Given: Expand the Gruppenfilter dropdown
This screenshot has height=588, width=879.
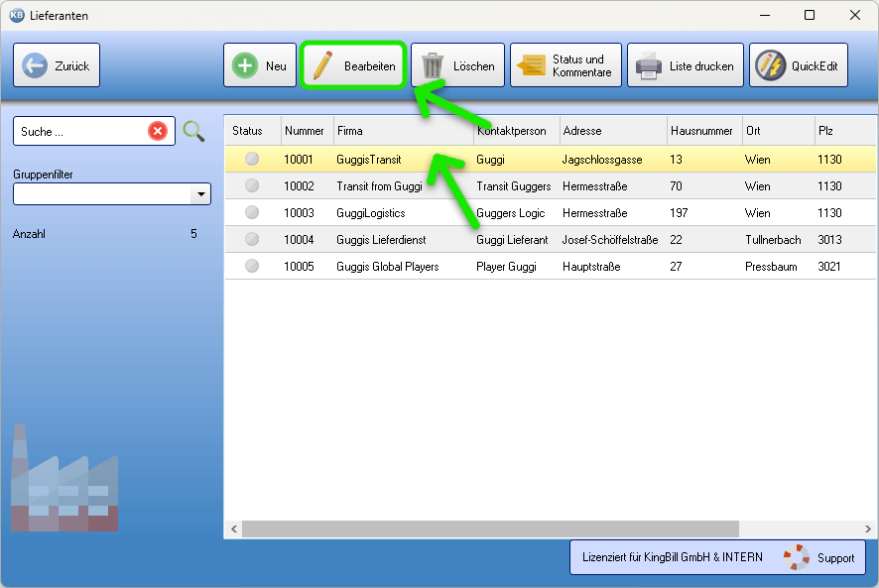Looking at the screenshot, I should pos(201,194).
